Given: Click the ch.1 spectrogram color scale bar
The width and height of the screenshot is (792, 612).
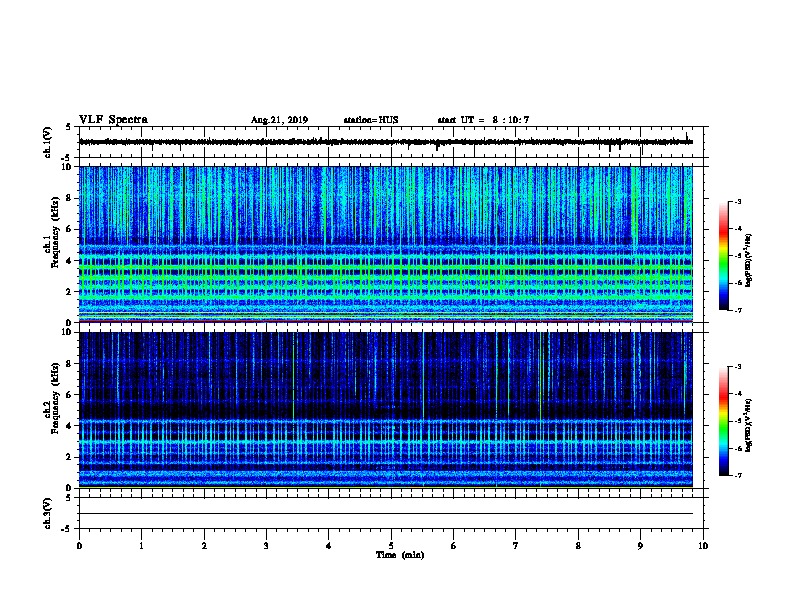Looking at the screenshot, I should click(x=724, y=256).
